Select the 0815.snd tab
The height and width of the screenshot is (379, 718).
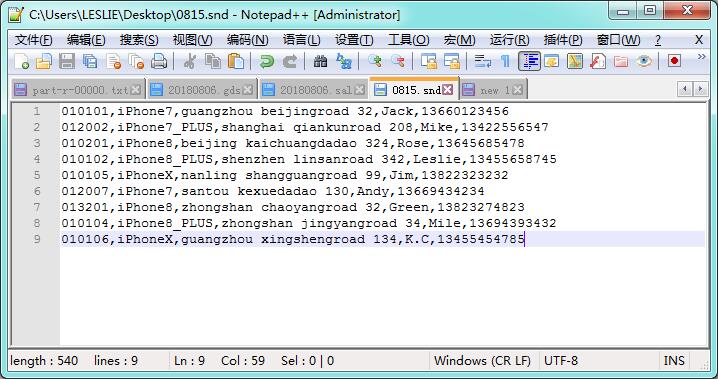pyautogui.click(x=414, y=89)
